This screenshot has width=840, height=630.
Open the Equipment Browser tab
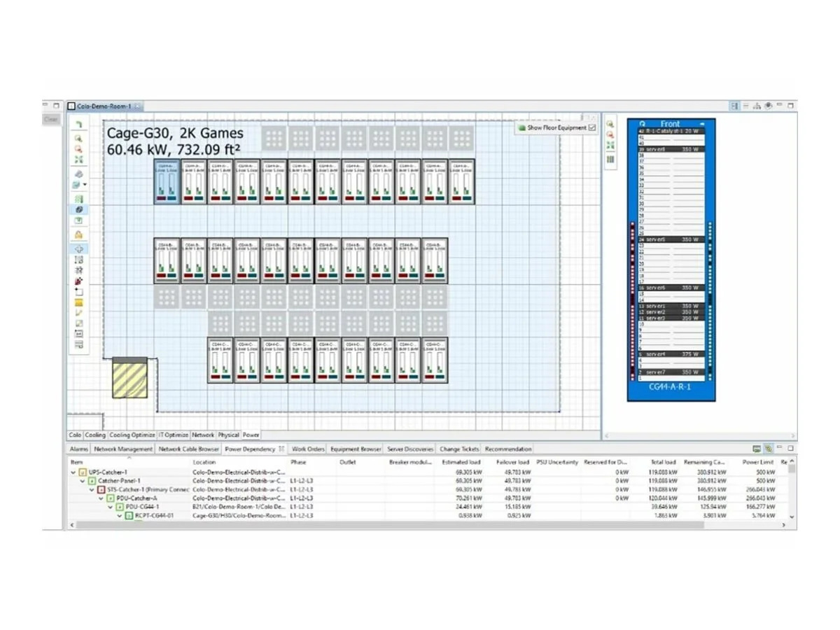click(356, 449)
